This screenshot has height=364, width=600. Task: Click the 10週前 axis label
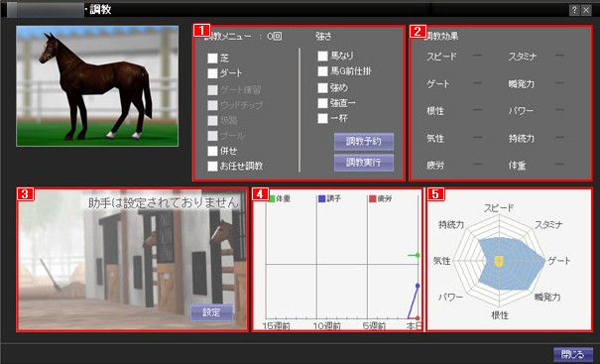327,326
